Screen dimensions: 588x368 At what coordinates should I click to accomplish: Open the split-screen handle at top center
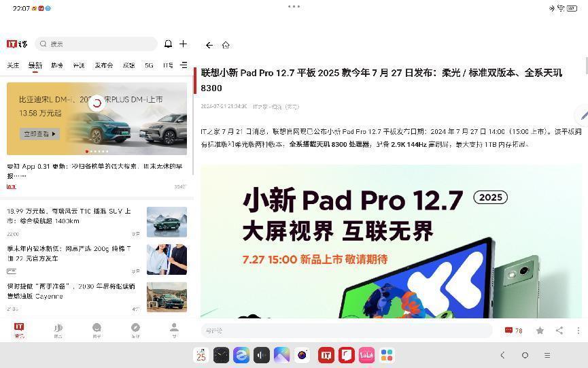(294, 6)
